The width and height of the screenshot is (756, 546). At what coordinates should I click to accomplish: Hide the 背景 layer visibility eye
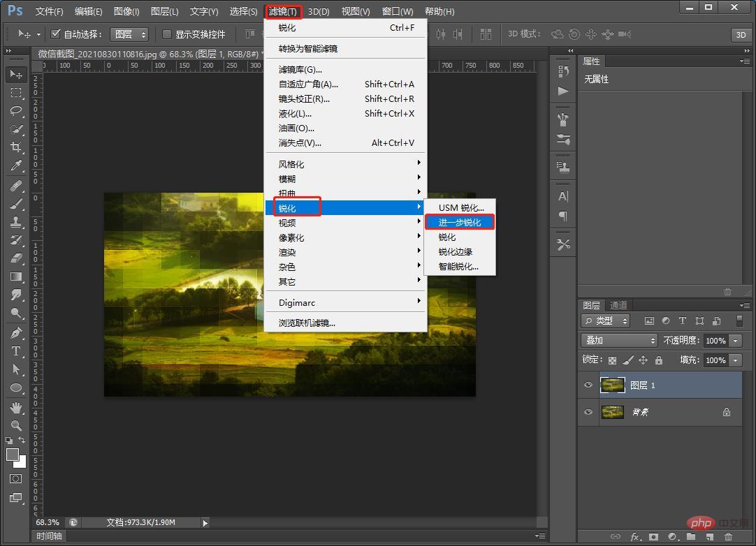pos(588,412)
